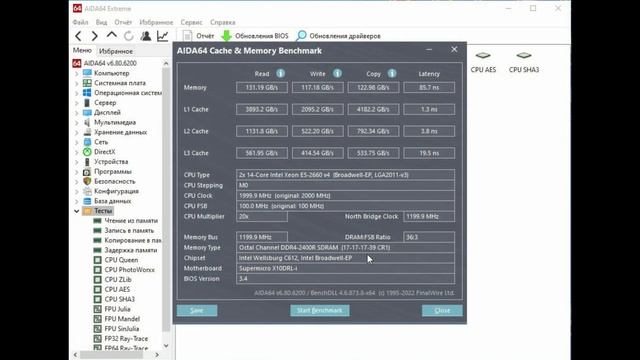Open the Отчёт menu in menu bar
The height and width of the screenshot is (360, 640).
point(123,22)
